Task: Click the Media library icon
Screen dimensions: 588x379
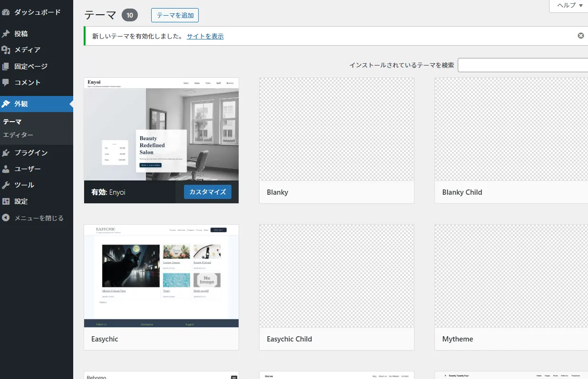Action: pyautogui.click(x=6, y=50)
